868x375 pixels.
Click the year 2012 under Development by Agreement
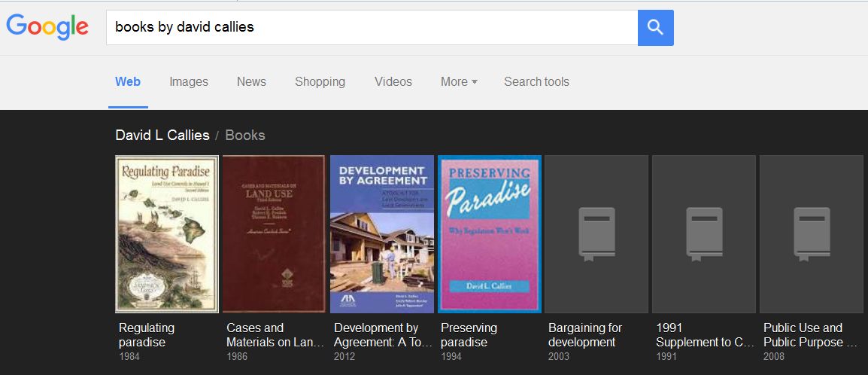pos(344,357)
